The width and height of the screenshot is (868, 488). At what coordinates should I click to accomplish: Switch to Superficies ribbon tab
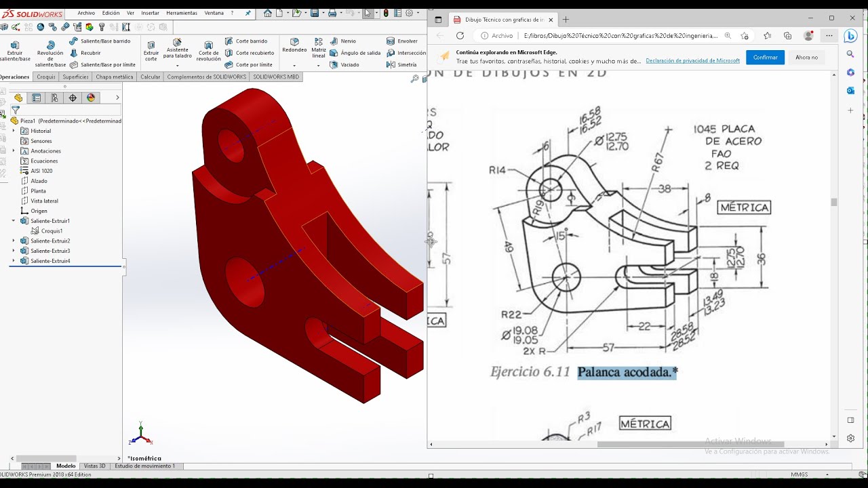pos(75,77)
